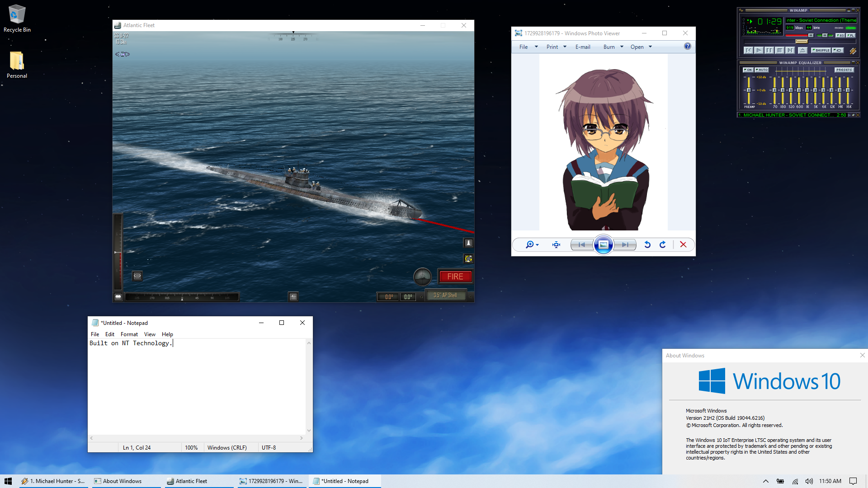868x488 pixels.
Task: Click the Photo Viewer actual size button
Action: (556, 244)
